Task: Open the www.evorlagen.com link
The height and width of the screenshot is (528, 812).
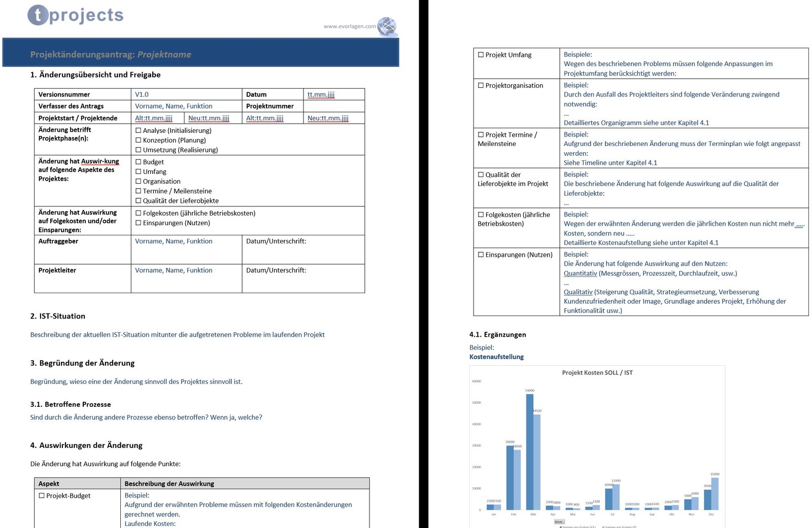Action: [350, 26]
